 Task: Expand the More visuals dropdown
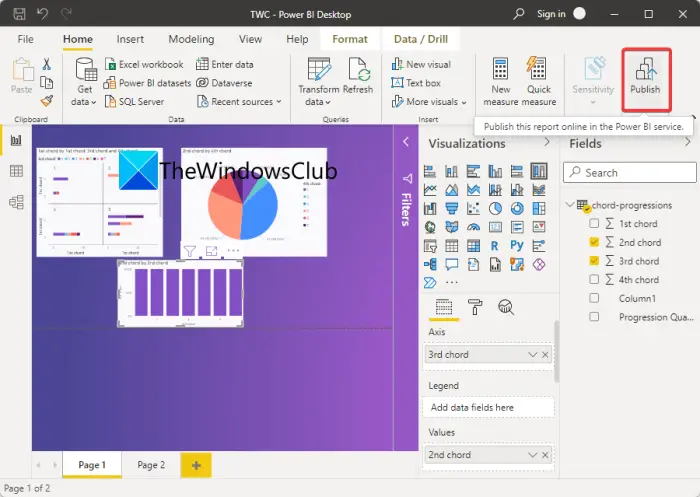coord(429,102)
